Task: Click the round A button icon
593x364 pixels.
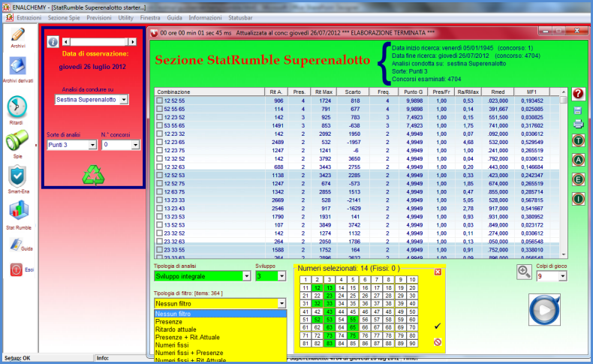Action: (x=578, y=160)
